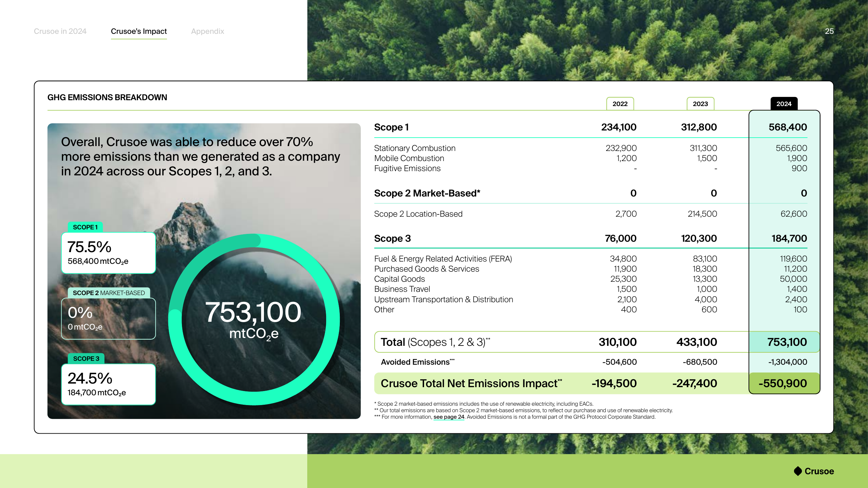Click the GHG EMISSIONS BREAKDOWN heading

107,97
